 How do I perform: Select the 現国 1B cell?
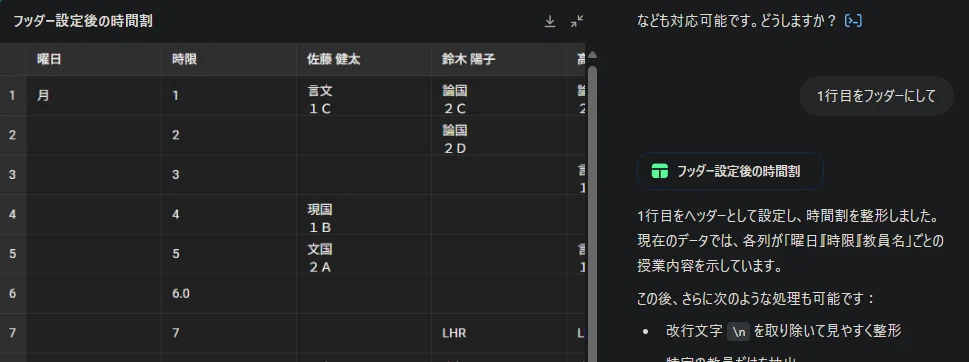pos(365,214)
